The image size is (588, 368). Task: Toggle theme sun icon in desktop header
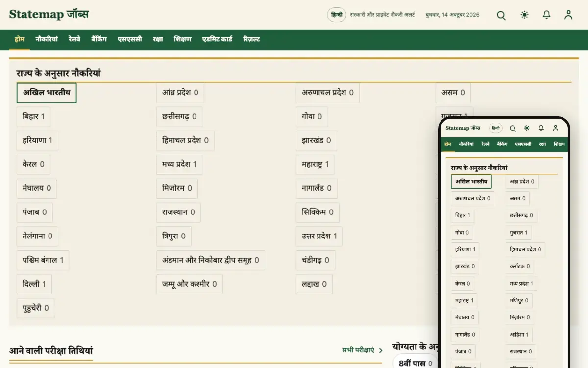(525, 15)
